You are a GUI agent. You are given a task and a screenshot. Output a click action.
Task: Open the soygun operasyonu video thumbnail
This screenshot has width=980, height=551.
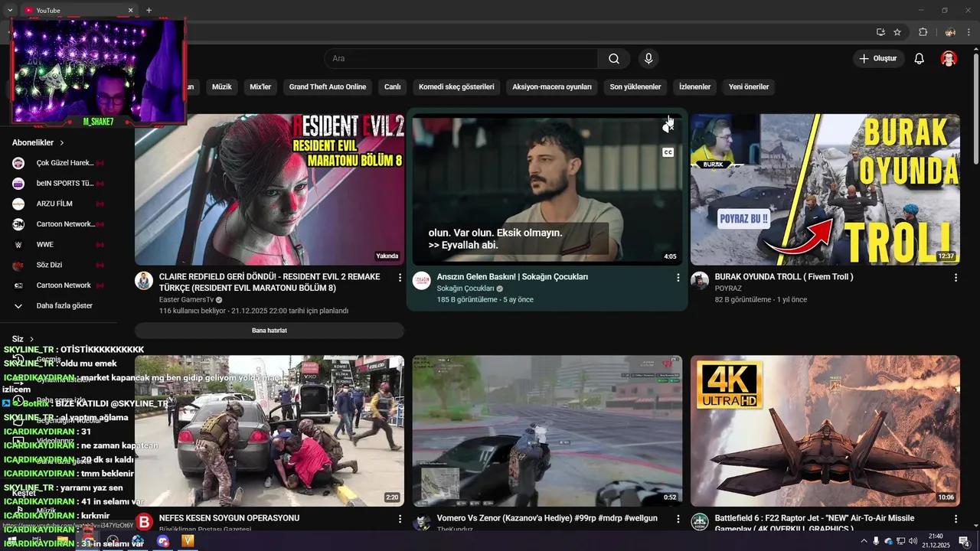(269, 431)
